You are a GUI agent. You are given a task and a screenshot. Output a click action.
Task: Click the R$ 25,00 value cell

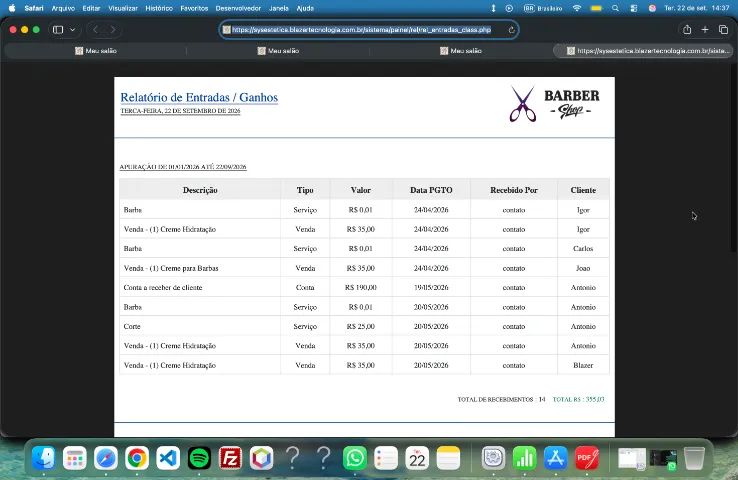[361, 326]
